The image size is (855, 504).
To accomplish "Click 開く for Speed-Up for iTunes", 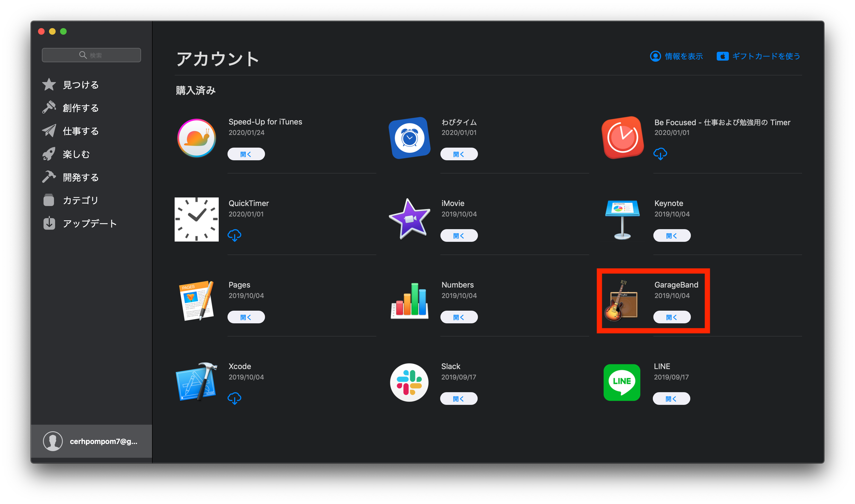I will [x=246, y=154].
